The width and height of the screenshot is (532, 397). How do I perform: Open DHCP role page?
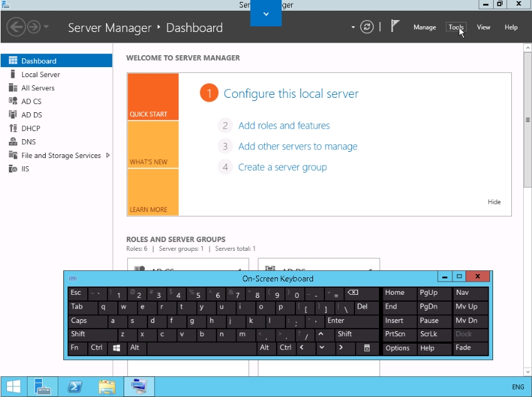pyautogui.click(x=56, y=129)
